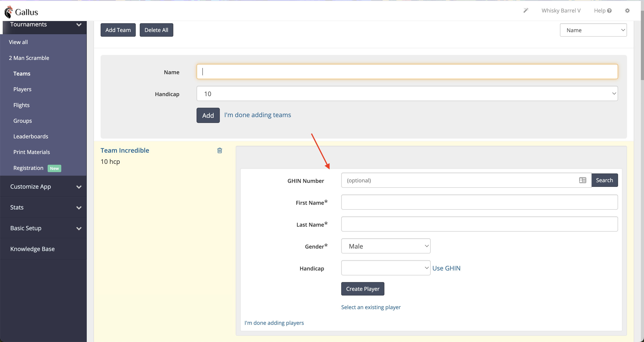The width and height of the screenshot is (644, 342).
Task: Click the magic wand icon in header
Action: tap(526, 11)
